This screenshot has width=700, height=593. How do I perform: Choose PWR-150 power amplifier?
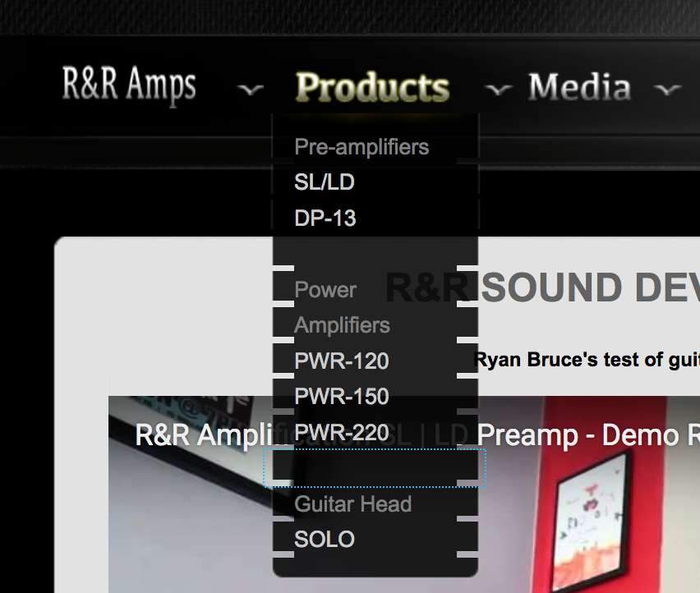[342, 396]
